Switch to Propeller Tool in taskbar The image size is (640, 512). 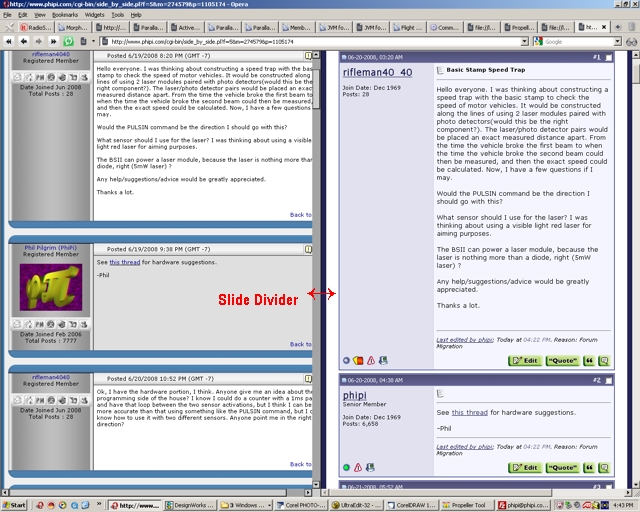pos(467,505)
